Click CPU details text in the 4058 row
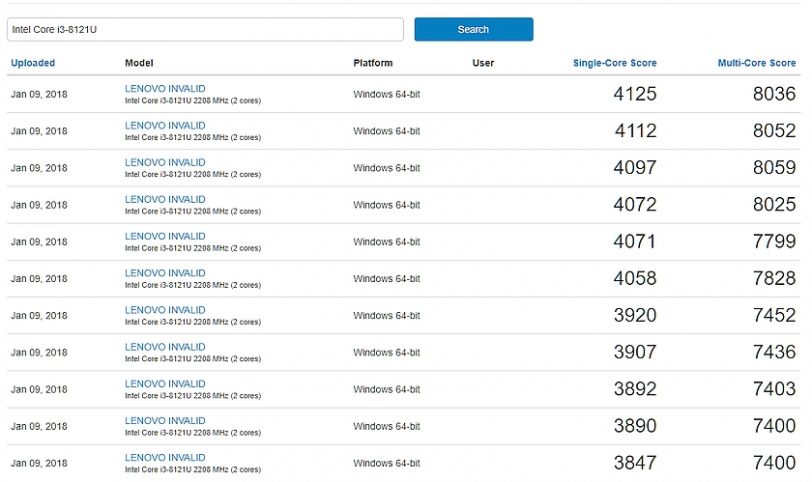Screen dimensions: 812x482 [x=193, y=285]
